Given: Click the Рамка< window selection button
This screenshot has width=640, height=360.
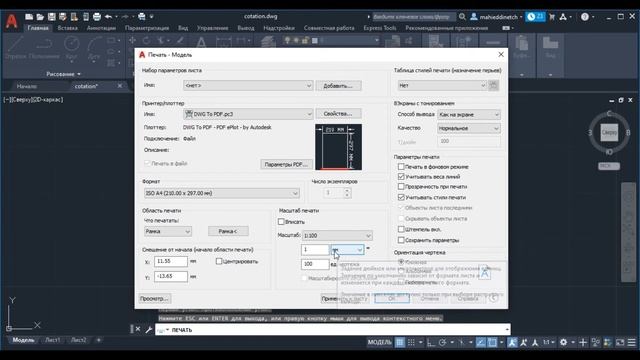Looking at the screenshot, I should point(228,231).
